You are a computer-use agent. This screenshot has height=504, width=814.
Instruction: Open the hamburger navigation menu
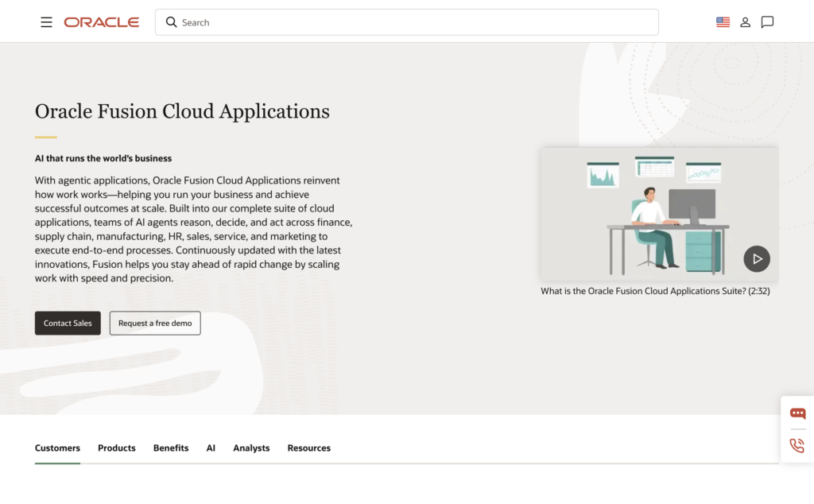click(x=46, y=22)
